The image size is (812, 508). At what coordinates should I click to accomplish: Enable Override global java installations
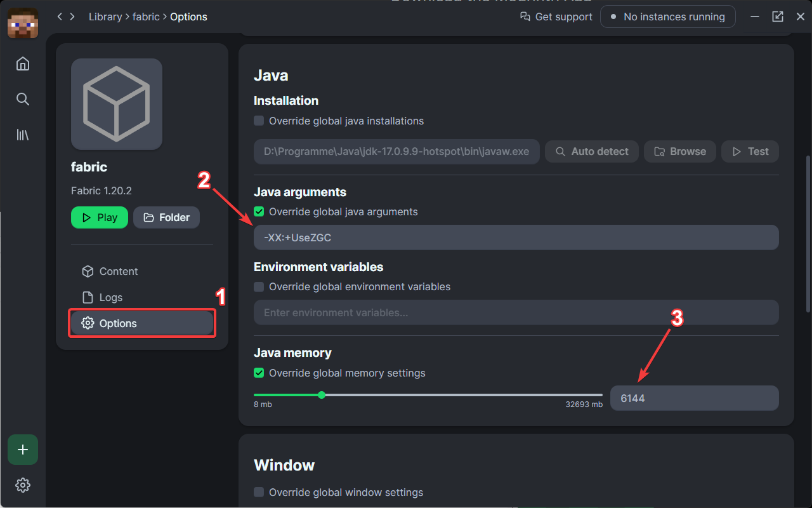tap(259, 121)
